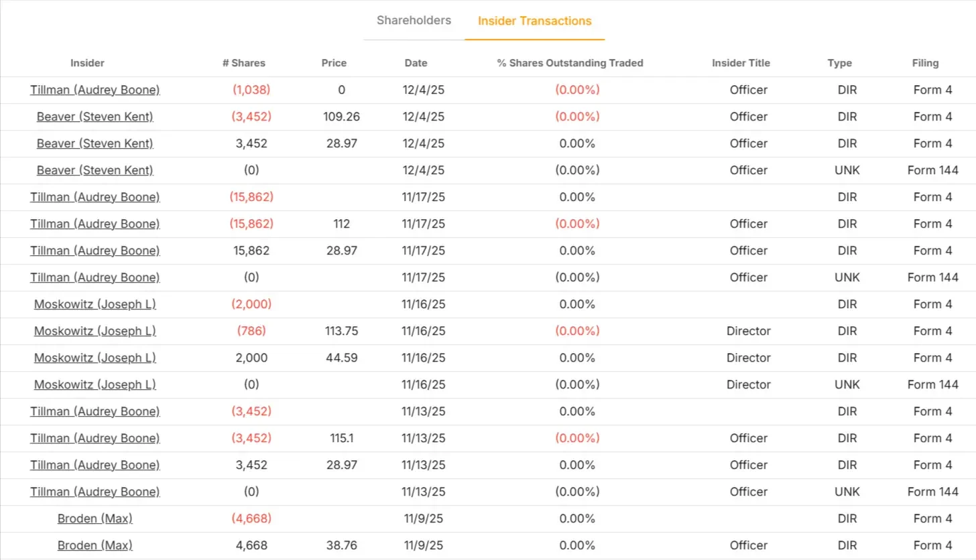Sort the table by Price
Viewport: 976px width, 560px height.
click(334, 63)
